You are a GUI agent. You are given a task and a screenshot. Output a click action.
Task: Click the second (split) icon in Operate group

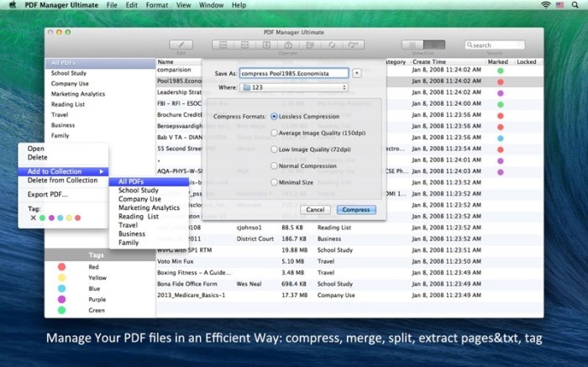[244, 45]
